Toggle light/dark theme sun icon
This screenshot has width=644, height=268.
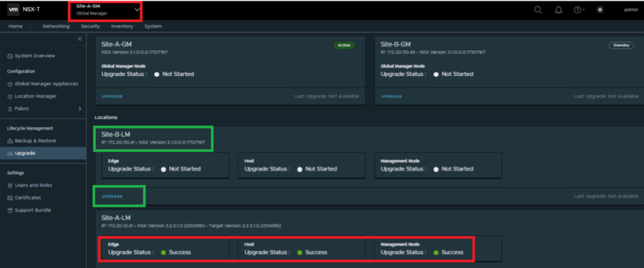599,10
